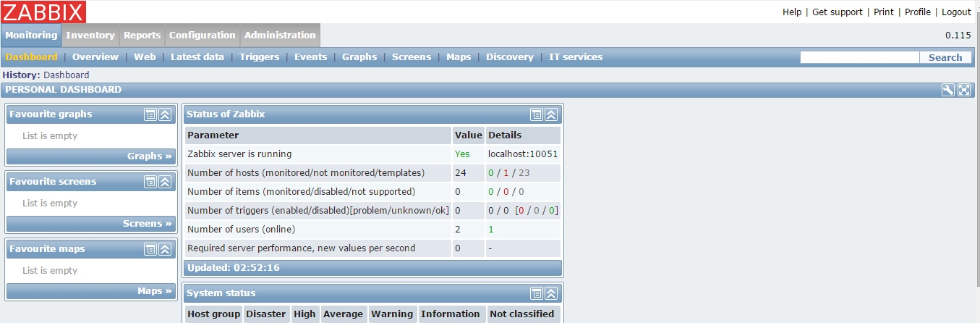The width and height of the screenshot is (980, 323).
Task: Open Favourite graphs widget menu icon
Action: pos(150,114)
